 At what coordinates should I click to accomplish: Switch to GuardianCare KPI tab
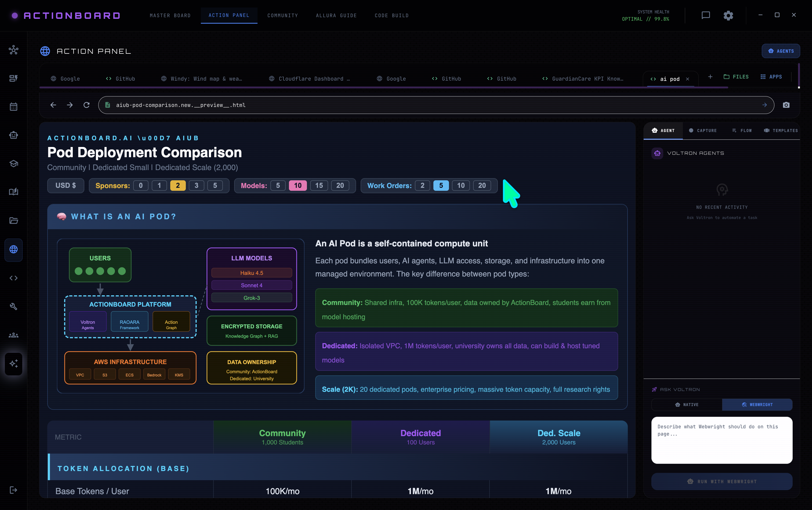click(583, 79)
